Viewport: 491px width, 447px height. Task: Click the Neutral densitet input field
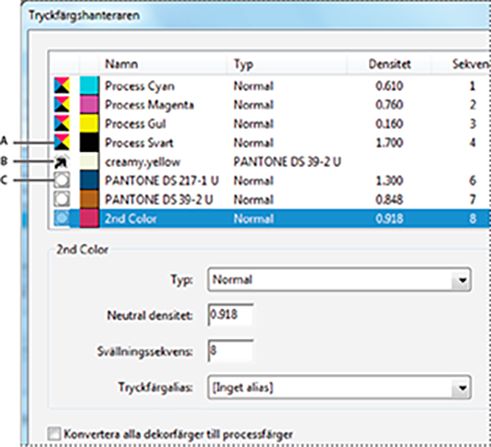coord(230,315)
